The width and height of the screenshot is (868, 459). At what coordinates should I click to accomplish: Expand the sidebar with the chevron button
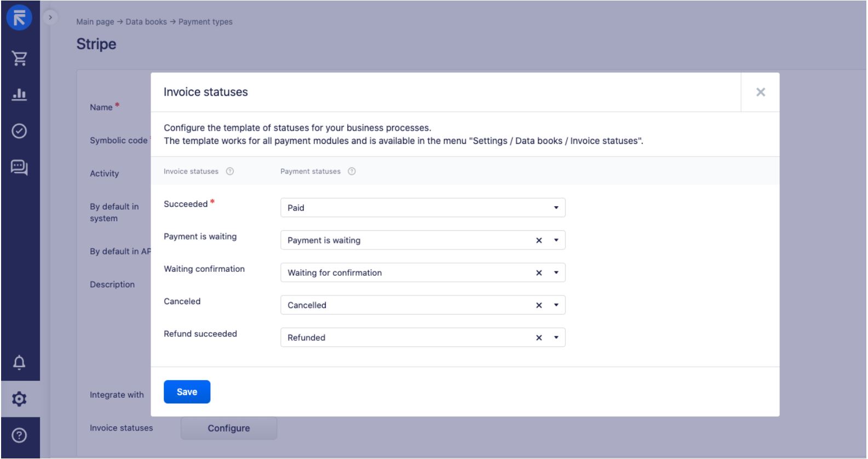coord(50,18)
